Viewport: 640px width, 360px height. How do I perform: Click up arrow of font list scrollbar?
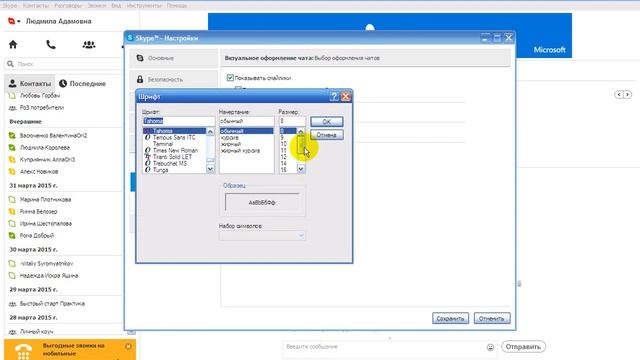pos(210,131)
